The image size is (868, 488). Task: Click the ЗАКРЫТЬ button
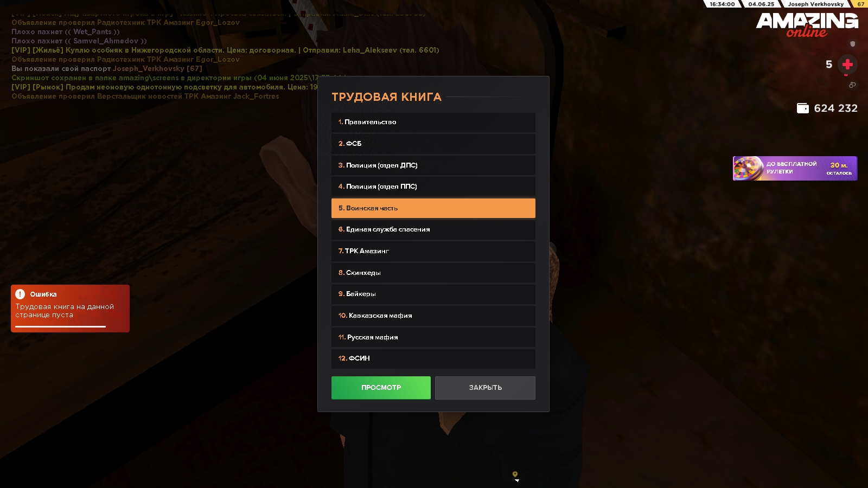485,388
